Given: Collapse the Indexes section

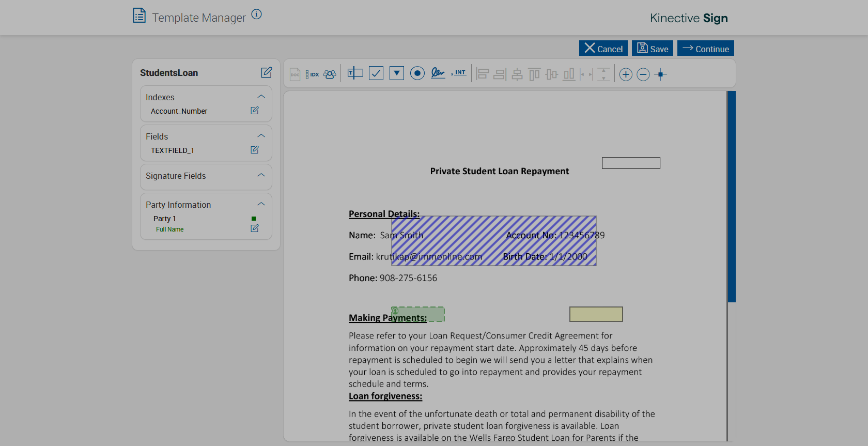Looking at the screenshot, I should click(x=261, y=97).
